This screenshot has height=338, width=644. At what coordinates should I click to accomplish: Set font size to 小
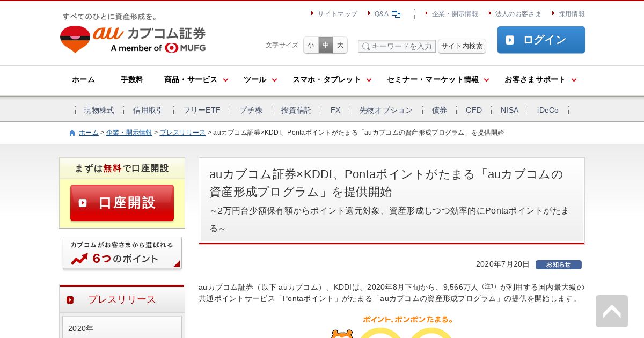point(311,45)
